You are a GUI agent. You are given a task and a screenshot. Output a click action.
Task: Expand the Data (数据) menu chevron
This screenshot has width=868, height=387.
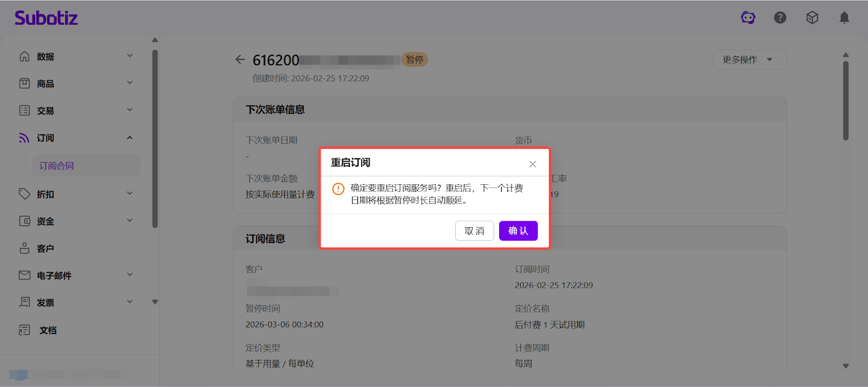pyautogui.click(x=130, y=56)
